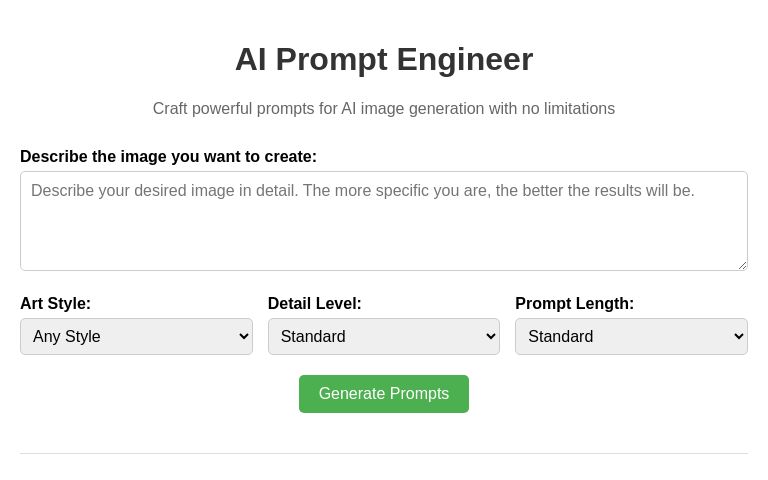Image resolution: width=768 pixels, height=480 pixels.
Task: Click the 'Craft powerful prompts' subtitle text
Action: pos(384,109)
